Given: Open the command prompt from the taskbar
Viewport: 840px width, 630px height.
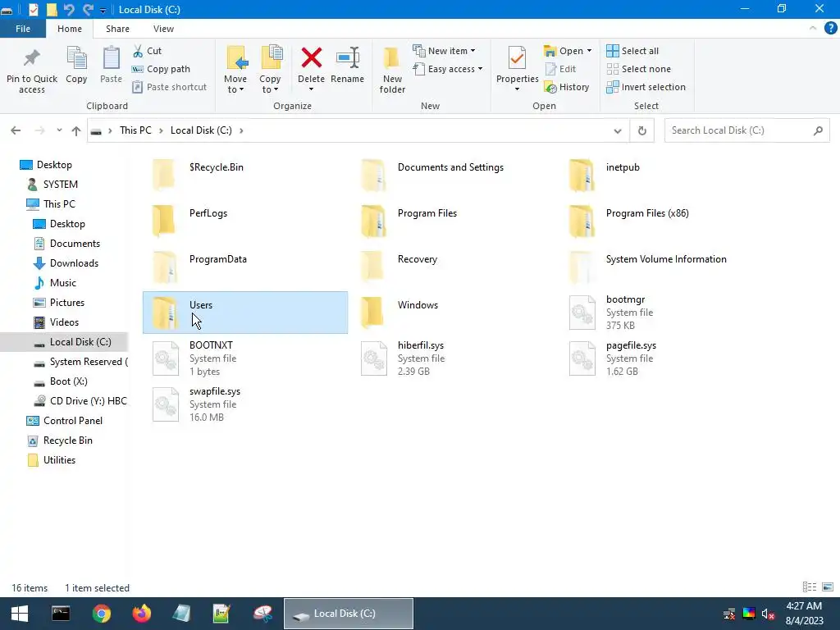Looking at the screenshot, I should pos(61,614).
